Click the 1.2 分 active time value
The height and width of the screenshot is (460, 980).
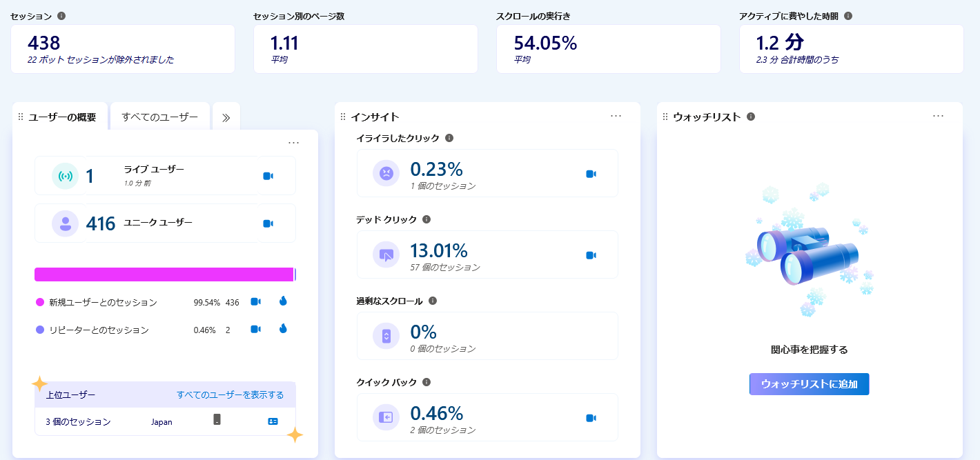780,43
